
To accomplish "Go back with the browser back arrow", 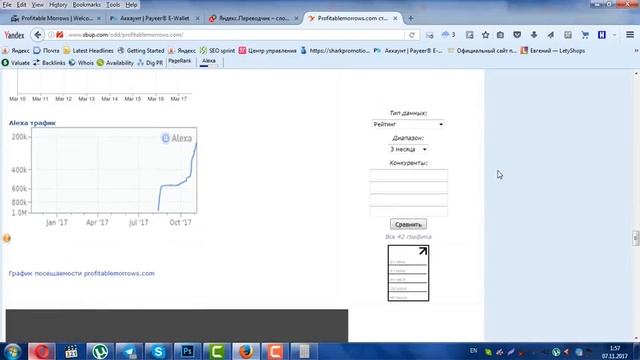I will pos(38,35).
